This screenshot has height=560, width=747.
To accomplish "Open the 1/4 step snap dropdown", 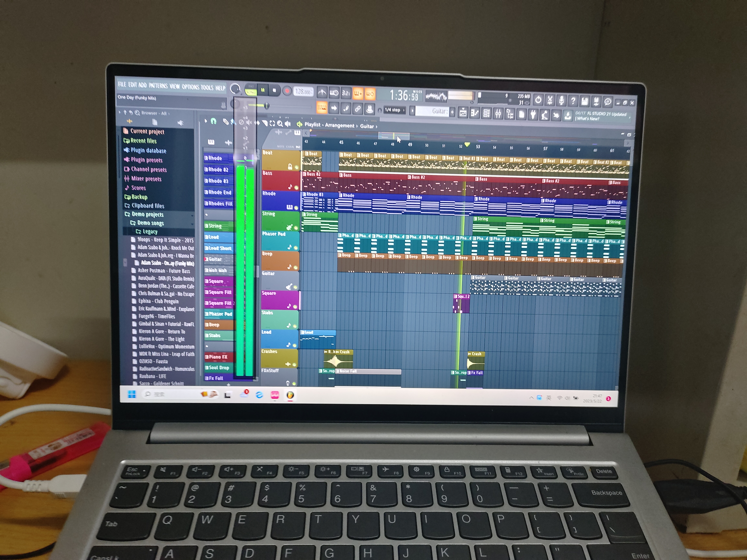I will click(394, 110).
